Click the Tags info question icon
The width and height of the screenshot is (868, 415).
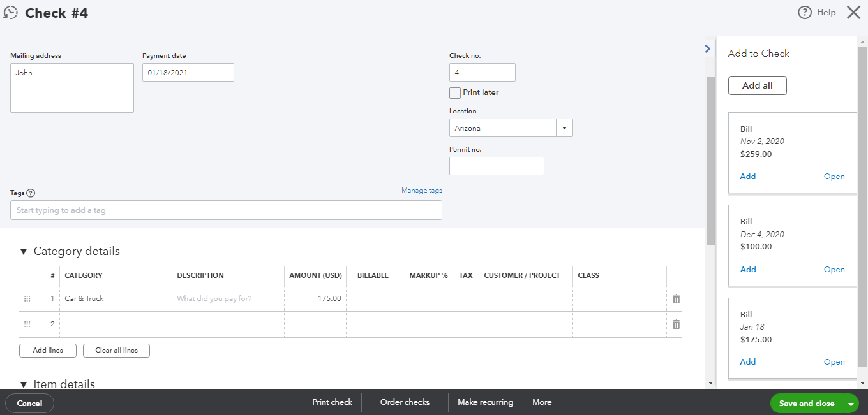(x=31, y=193)
